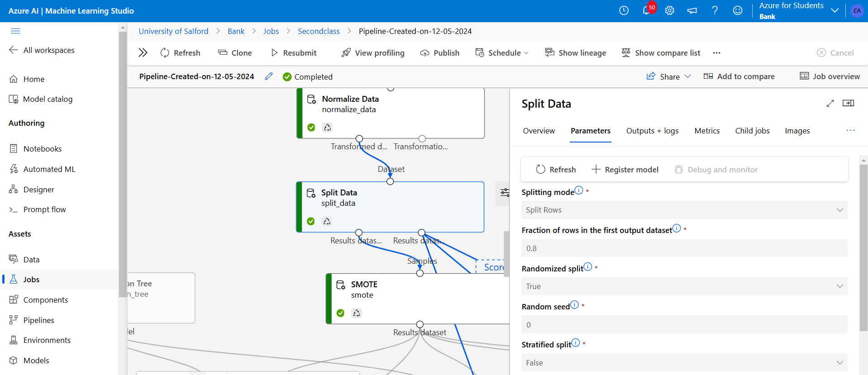Click the reuse icon on SMOTE node
868x375 pixels.
(x=357, y=313)
